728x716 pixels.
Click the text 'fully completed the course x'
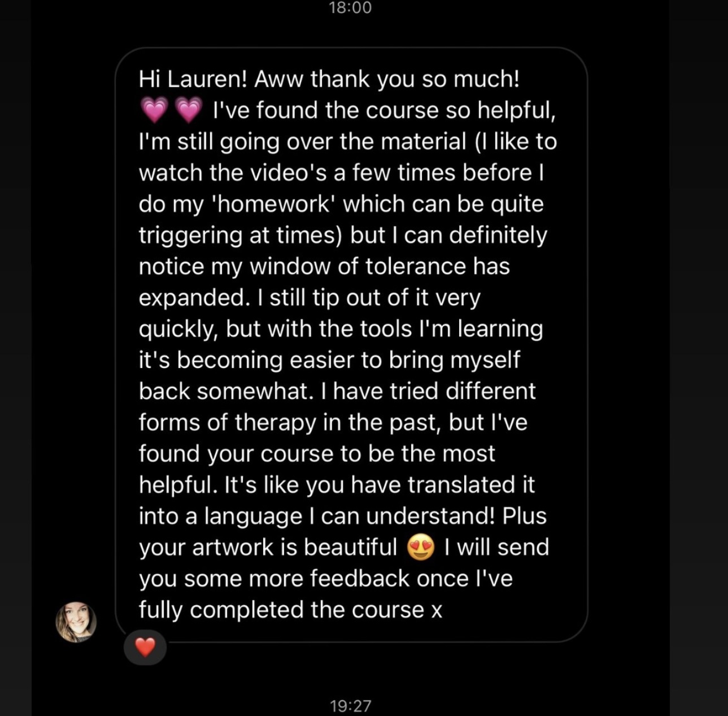pos(291,610)
